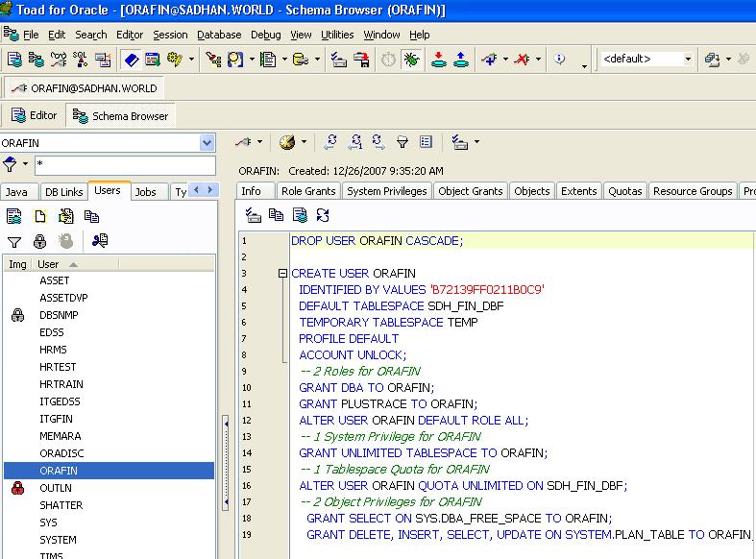Image resolution: width=756 pixels, height=559 pixels.
Task: Open dropdown arrow next to palette icon
Action: [304, 142]
